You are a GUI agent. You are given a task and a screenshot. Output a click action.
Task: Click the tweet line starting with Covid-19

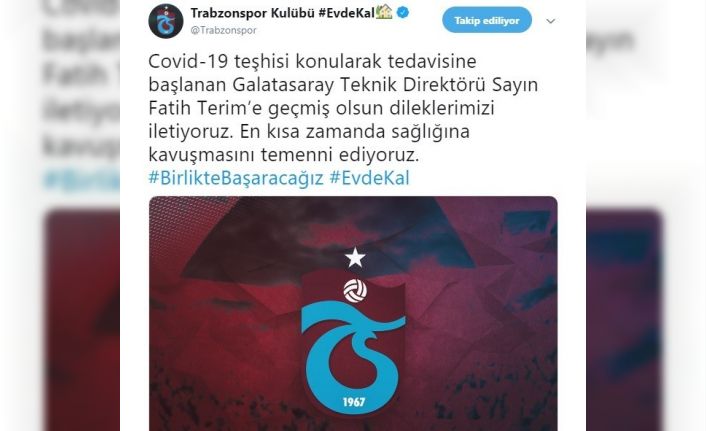312,61
